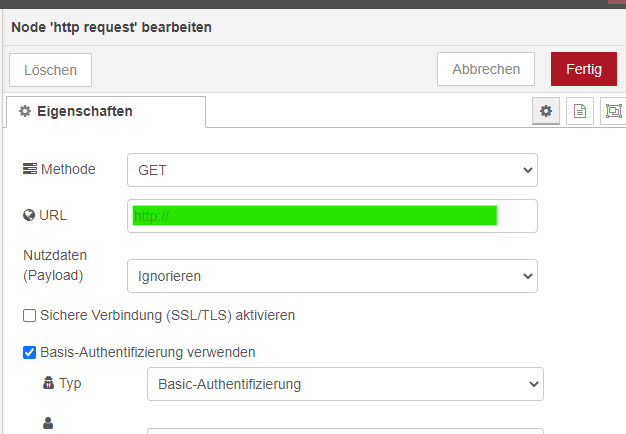Click the user icon below Typ

(x=47, y=423)
